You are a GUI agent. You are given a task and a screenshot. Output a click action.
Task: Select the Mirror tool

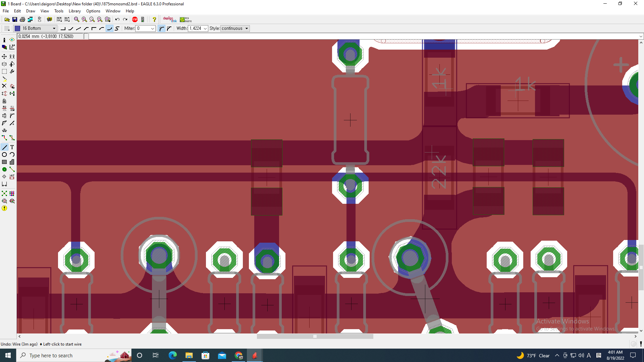click(x=4, y=64)
